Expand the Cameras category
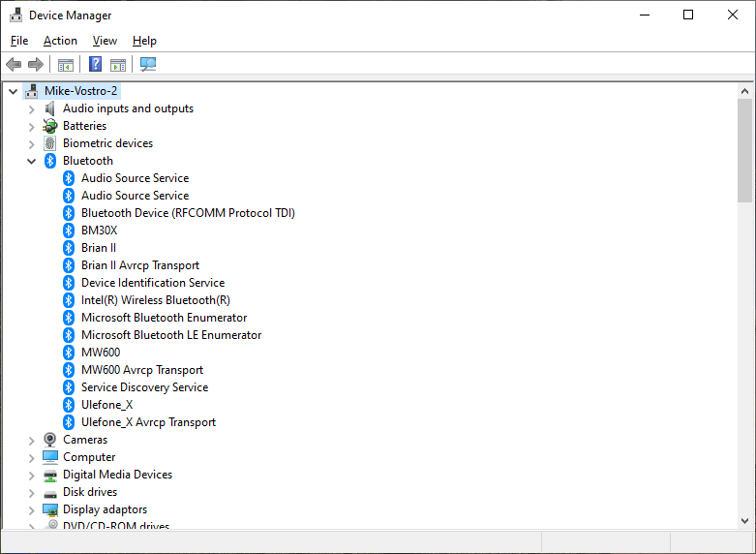This screenshot has width=756, height=554. (x=32, y=441)
